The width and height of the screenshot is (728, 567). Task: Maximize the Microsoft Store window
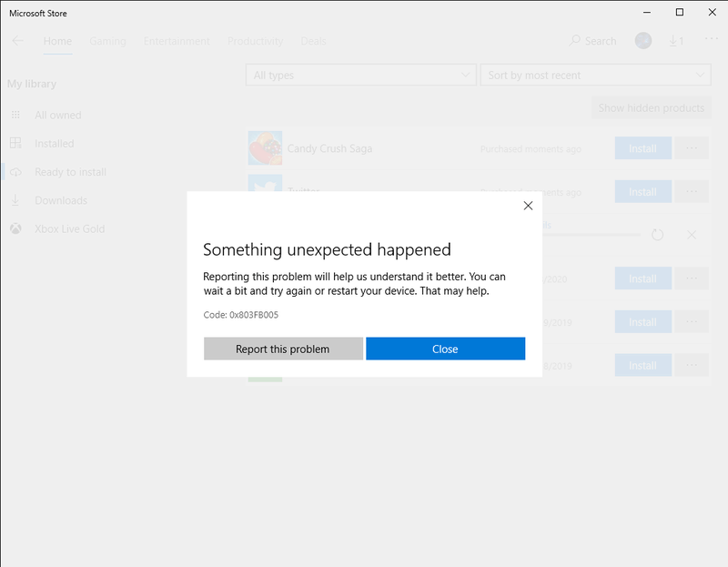[679, 13]
